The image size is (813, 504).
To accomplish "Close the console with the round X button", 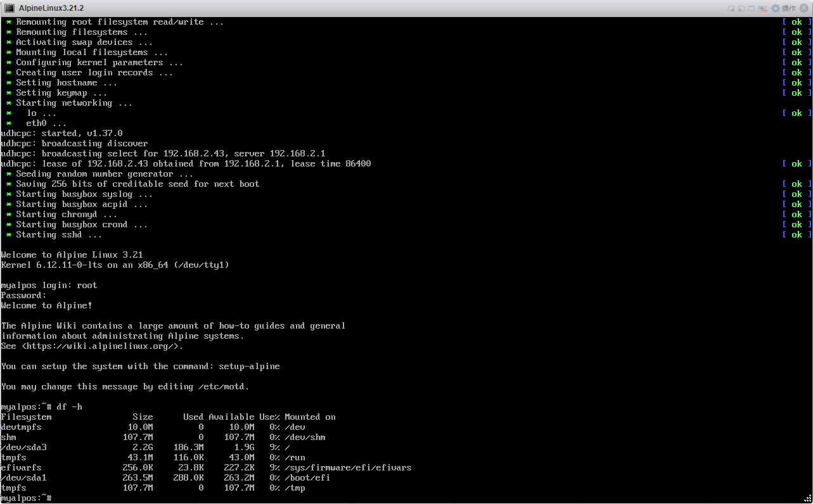I will coord(805,9).
